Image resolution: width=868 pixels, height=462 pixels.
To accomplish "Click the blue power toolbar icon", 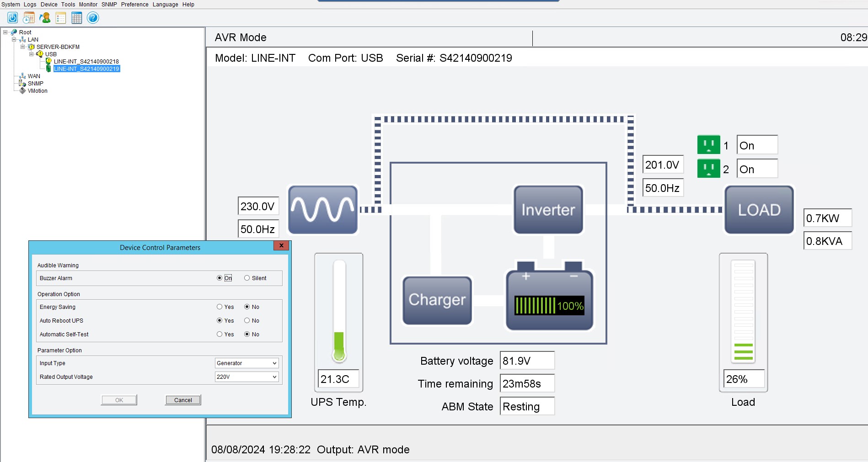I will pos(13,18).
